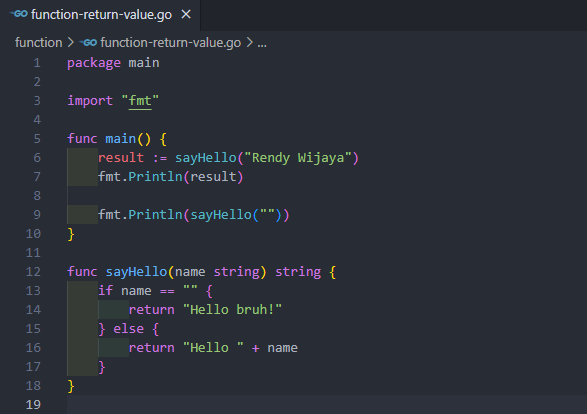Screen dimensions: 587x414
Task: Place cursor on the sayHello function definition name
Action: pyautogui.click(x=136, y=272)
